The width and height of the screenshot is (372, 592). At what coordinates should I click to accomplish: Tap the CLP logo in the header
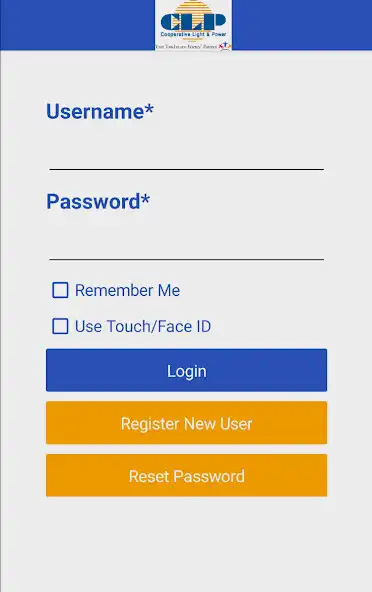(193, 25)
